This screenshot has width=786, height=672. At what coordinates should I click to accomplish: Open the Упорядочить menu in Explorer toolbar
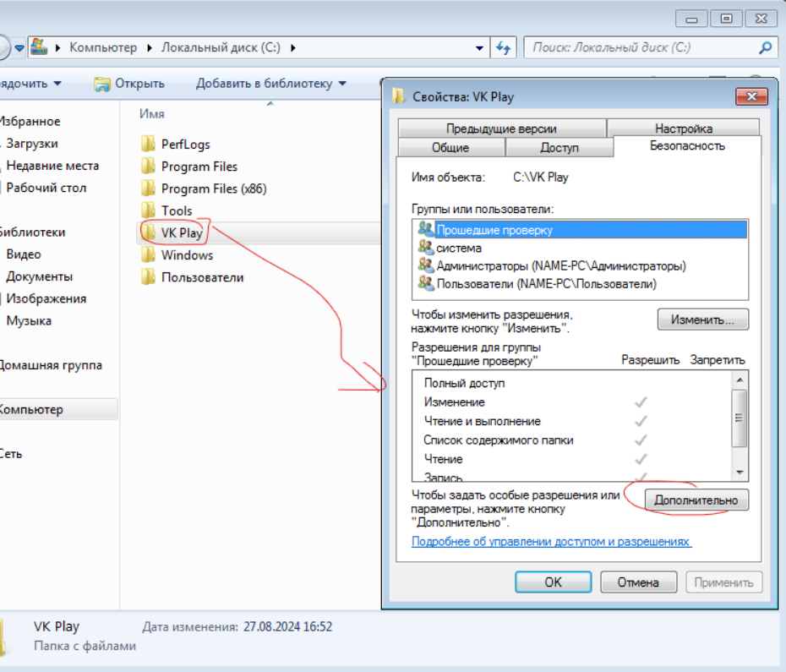point(30,83)
